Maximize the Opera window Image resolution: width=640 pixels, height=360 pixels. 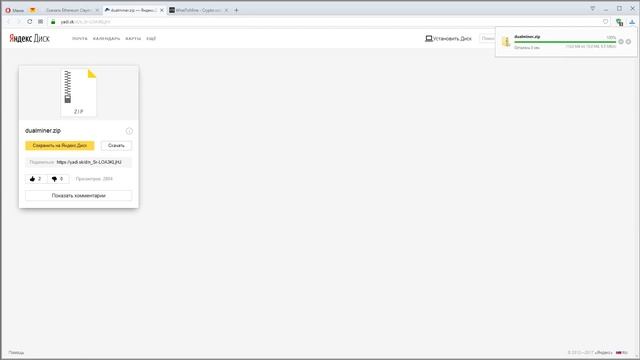pos(619,8)
